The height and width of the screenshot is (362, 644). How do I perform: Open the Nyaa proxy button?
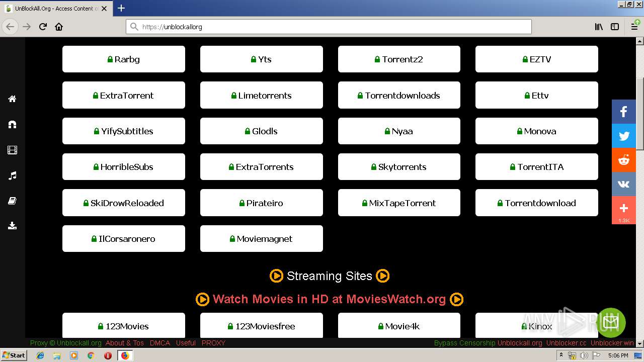pos(399,131)
